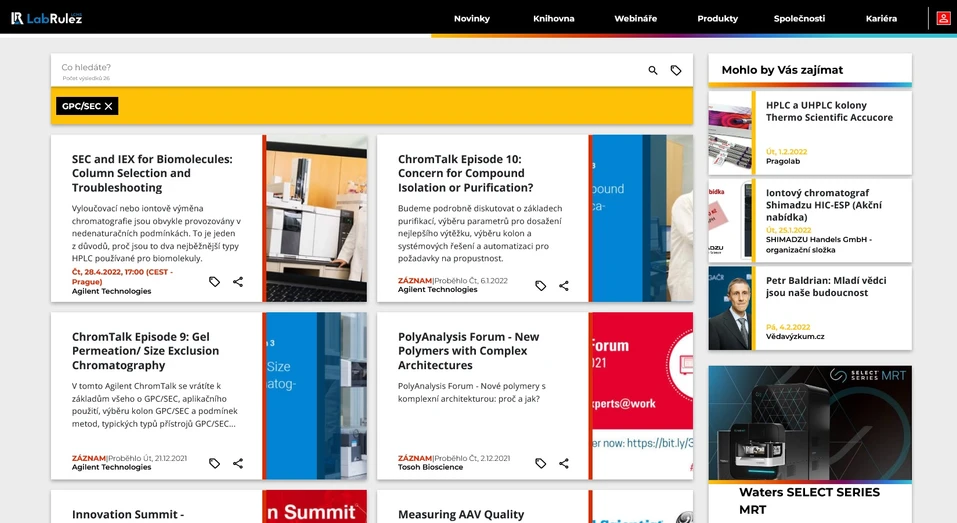The width and height of the screenshot is (957, 523).
Task: Open Innovation Summit card title
Action: [128, 514]
